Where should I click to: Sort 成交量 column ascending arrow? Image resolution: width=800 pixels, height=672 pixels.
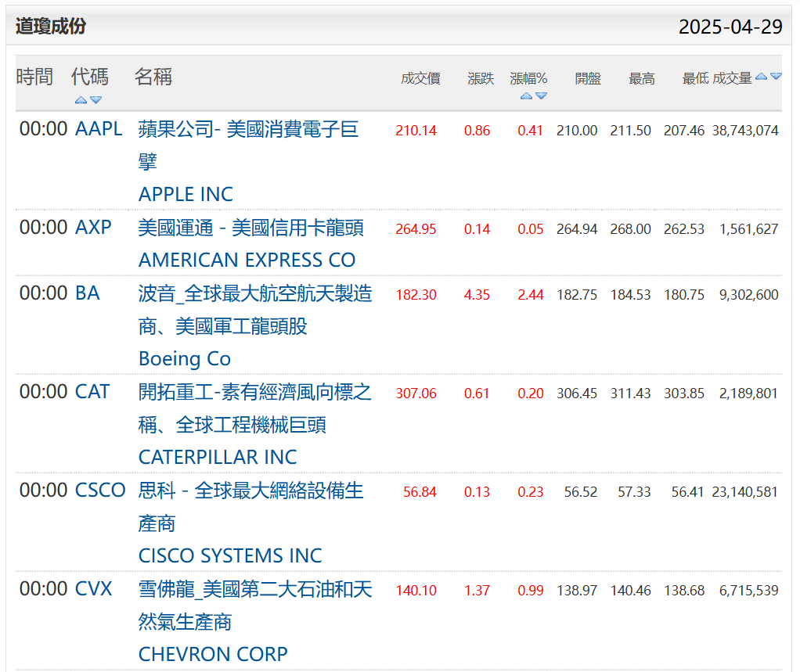[x=761, y=77]
